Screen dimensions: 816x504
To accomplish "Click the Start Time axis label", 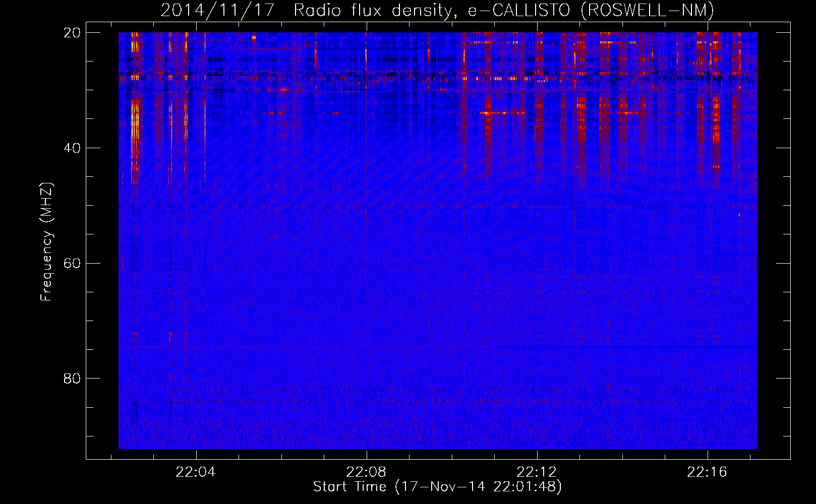I will coord(437,487).
